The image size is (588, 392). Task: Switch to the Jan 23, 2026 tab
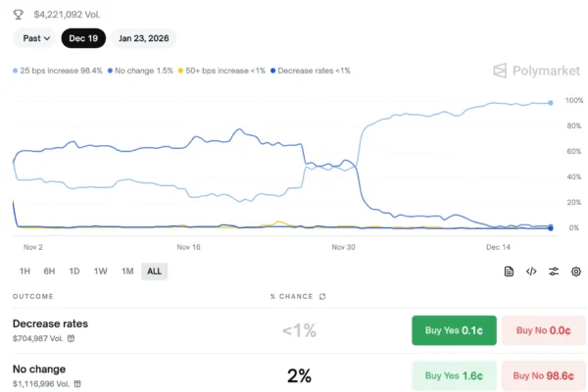(x=144, y=38)
